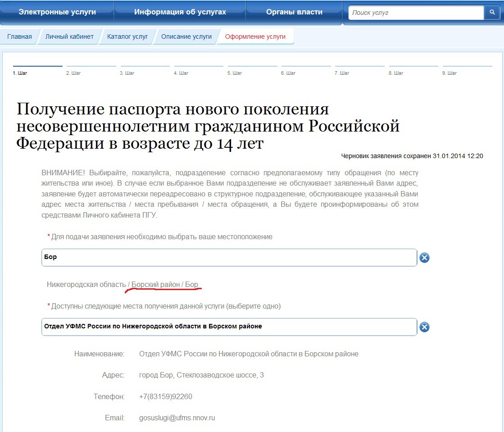This screenshot has width=504, height=432.
Task: Open the Органы власти menu
Action: pyautogui.click(x=294, y=12)
